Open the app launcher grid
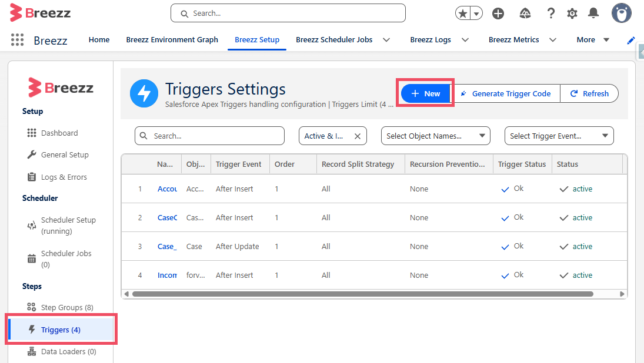This screenshot has width=644, height=363. [17, 40]
